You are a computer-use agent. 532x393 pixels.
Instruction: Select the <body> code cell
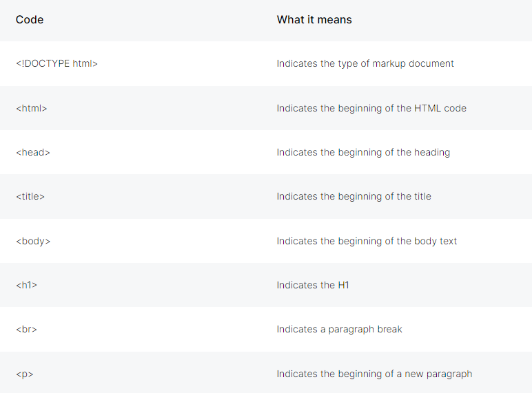tap(33, 241)
